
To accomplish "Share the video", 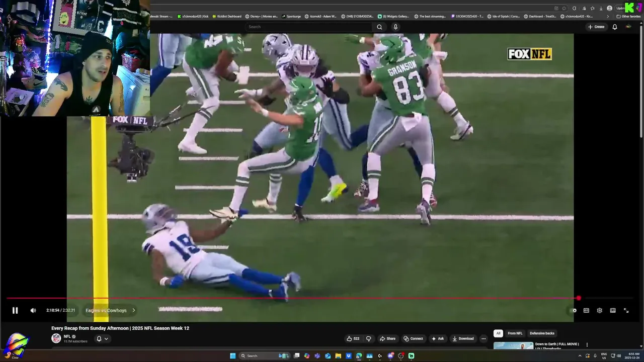I will [x=387, y=338].
